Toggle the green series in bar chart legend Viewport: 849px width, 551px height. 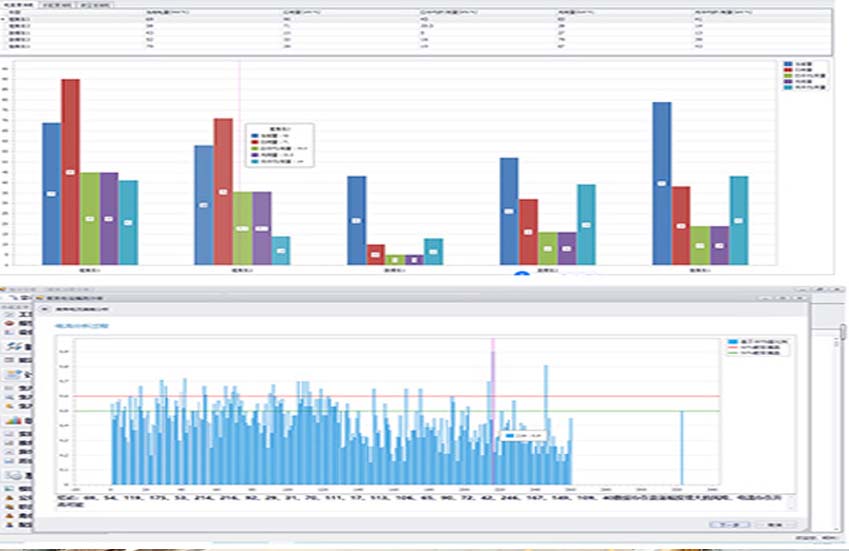click(786, 75)
